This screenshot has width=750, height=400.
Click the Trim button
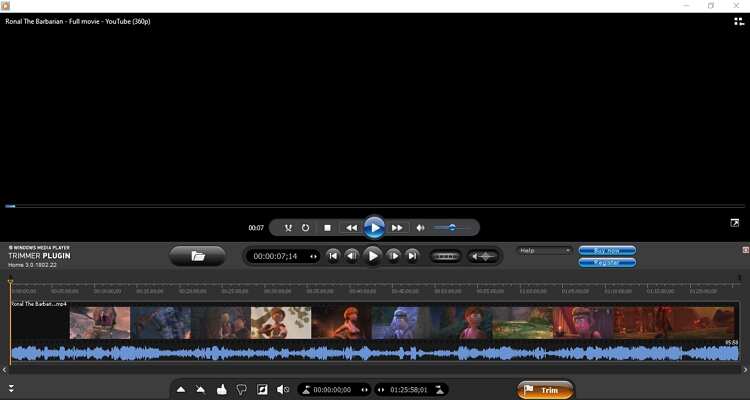pyautogui.click(x=545, y=390)
